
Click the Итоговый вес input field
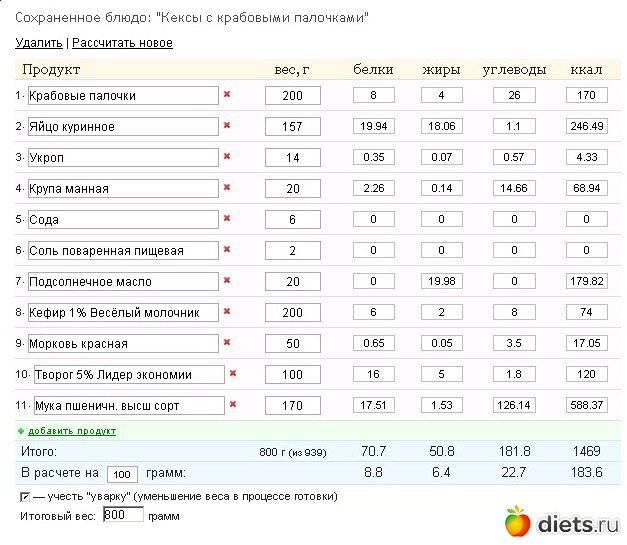coord(123,515)
